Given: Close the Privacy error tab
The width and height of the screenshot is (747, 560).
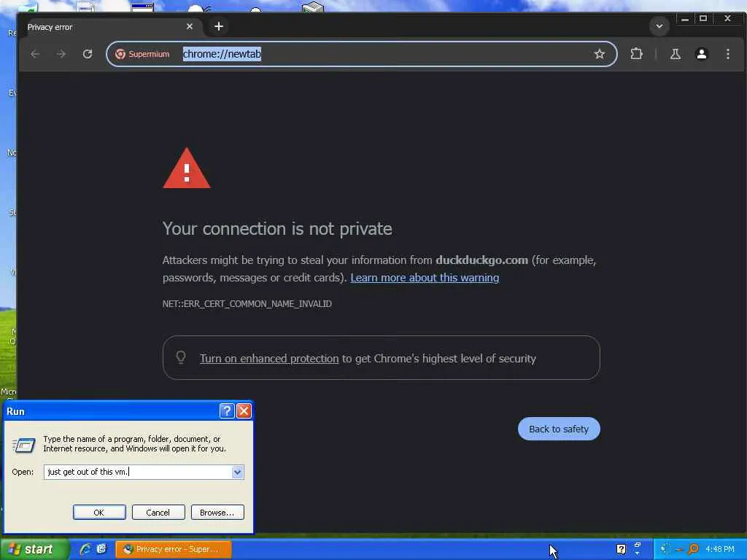Looking at the screenshot, I should coord(190,27).
